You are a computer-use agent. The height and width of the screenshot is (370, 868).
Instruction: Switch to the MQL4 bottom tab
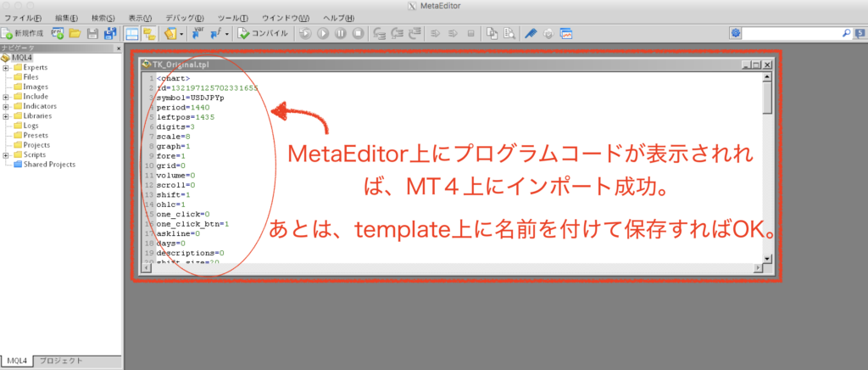click(x=17, y=361)
